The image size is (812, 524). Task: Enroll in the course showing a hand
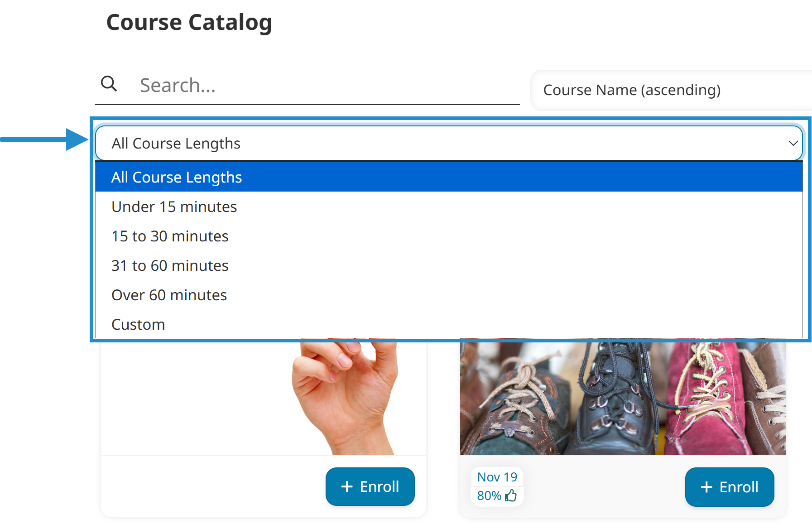(370, 486)
